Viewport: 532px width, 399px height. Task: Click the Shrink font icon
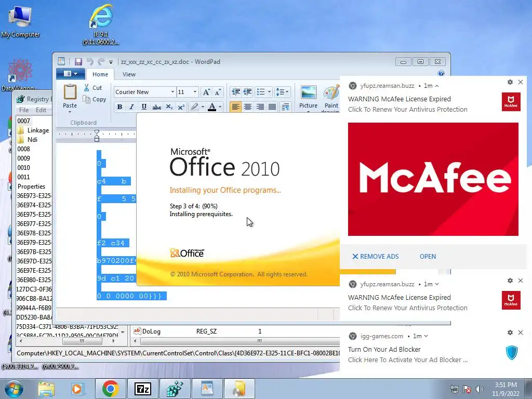pyautogui.click(x=218, y=92)
